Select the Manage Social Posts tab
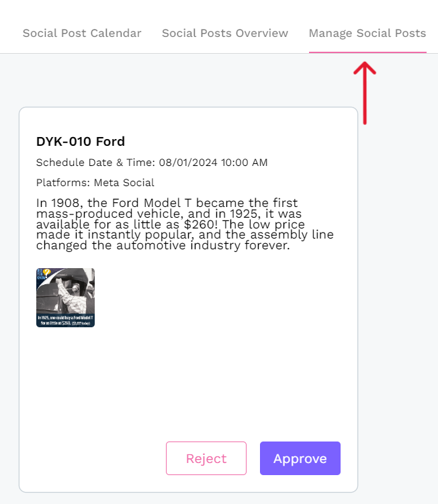Screen dimensions: 438x504 click(367, 33)
